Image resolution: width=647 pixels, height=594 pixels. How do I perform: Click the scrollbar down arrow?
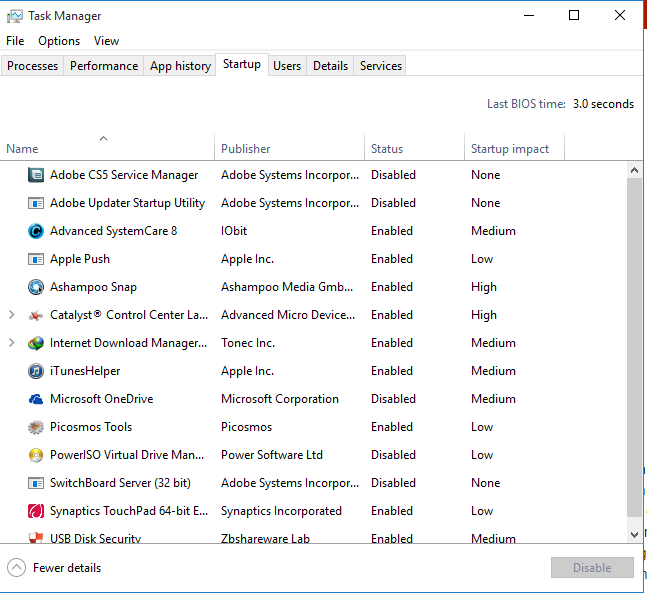(x=635, y=535)
